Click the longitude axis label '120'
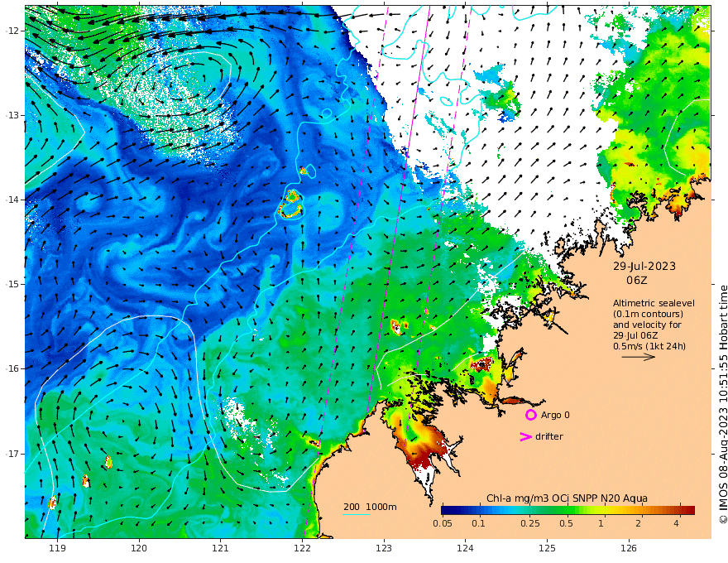Image resolution: width=728 pixels, height=563 pixels. [x=139, y=549]
